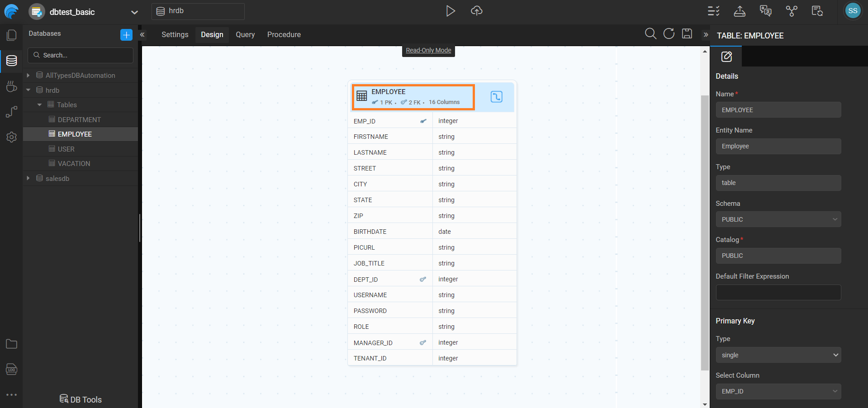The width and height of the screenshot is (868, 408).
Task: Click the search magnifier icon in design toolbar
Action: pos(650,33)
